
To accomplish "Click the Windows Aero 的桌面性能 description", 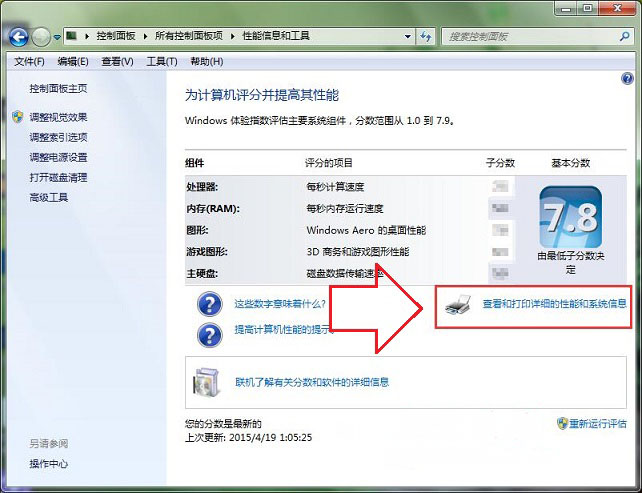I will [x=366, y=230].
